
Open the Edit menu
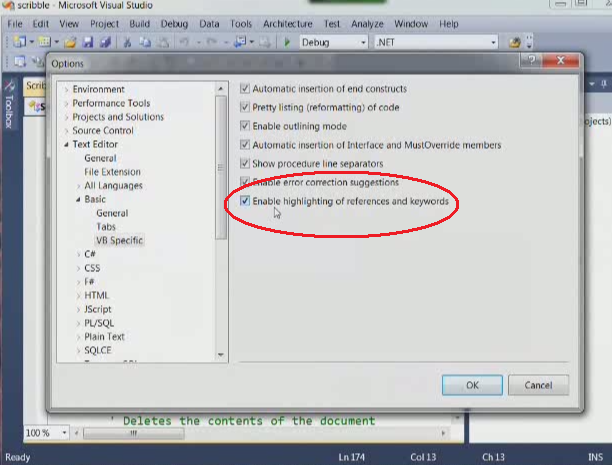coord(41,24)
